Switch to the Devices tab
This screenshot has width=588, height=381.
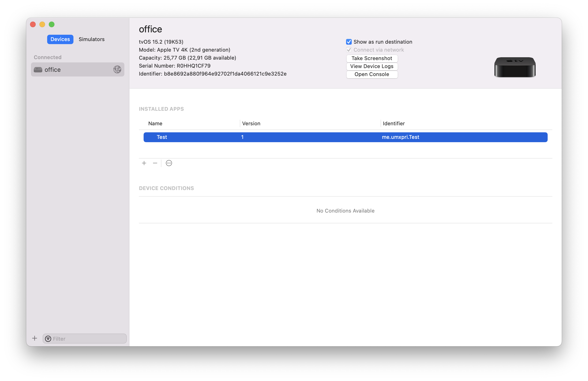[x=60, y=39]
